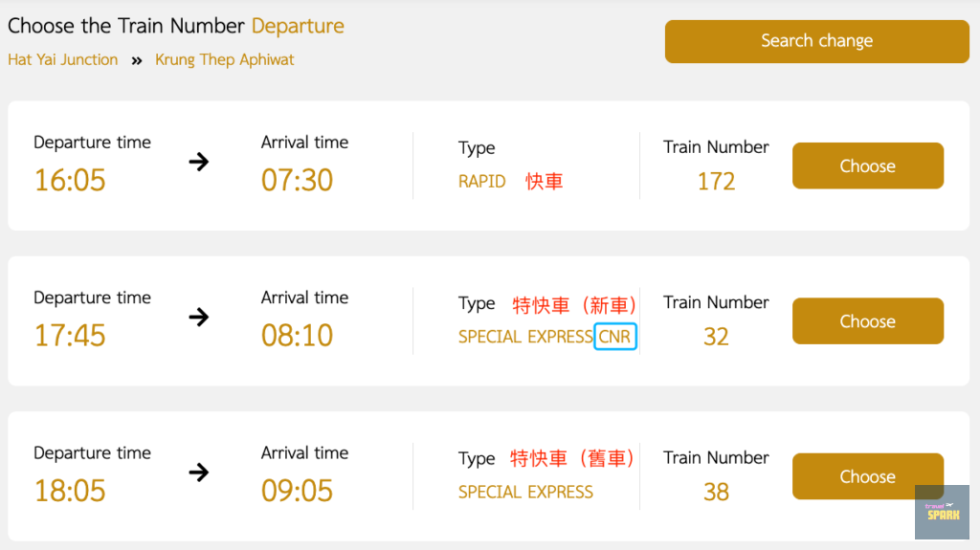
Task: Click the Krung Thep Aphiwat destination link
Action: point(225,59)
